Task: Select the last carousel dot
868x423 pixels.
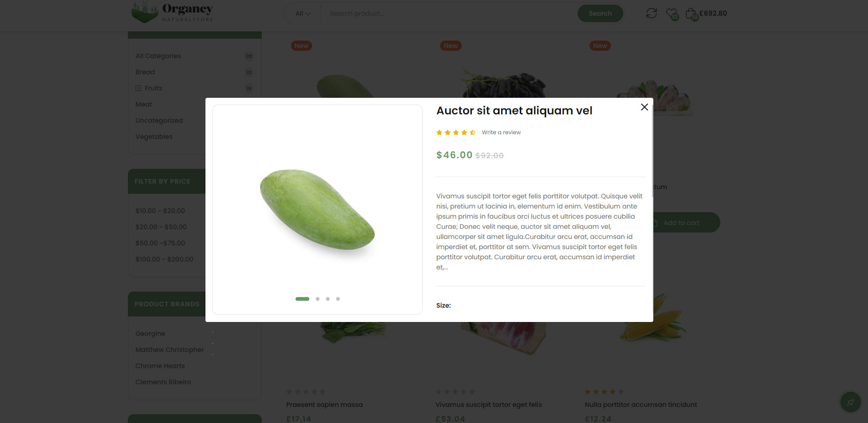Action: tap(338, 299)
